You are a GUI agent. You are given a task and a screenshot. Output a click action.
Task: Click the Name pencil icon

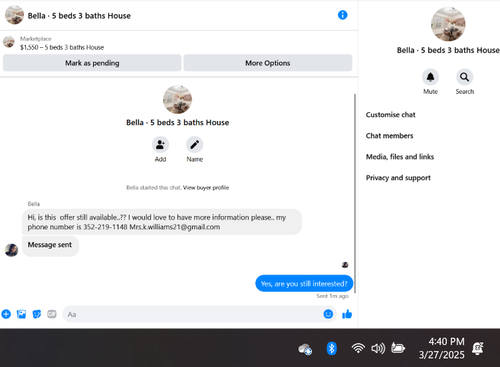[x=194, y=144]
